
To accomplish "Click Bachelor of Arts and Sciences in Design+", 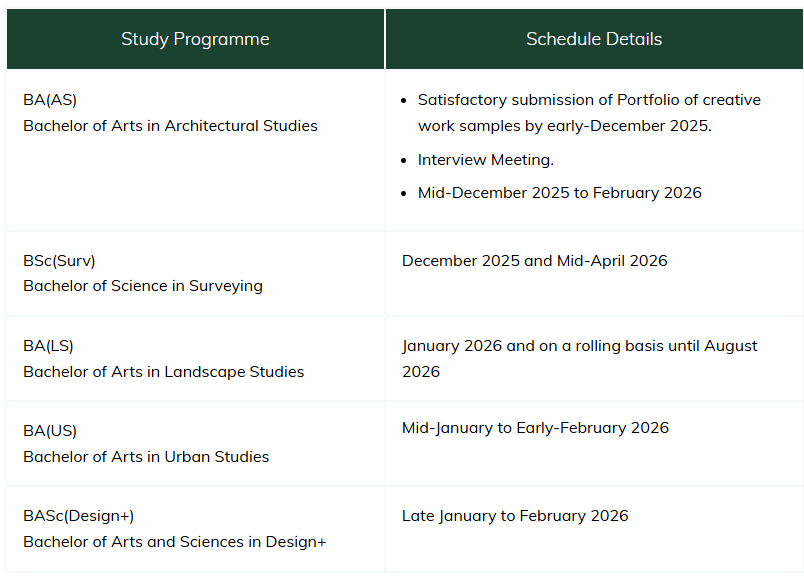I will click(174, 542).
